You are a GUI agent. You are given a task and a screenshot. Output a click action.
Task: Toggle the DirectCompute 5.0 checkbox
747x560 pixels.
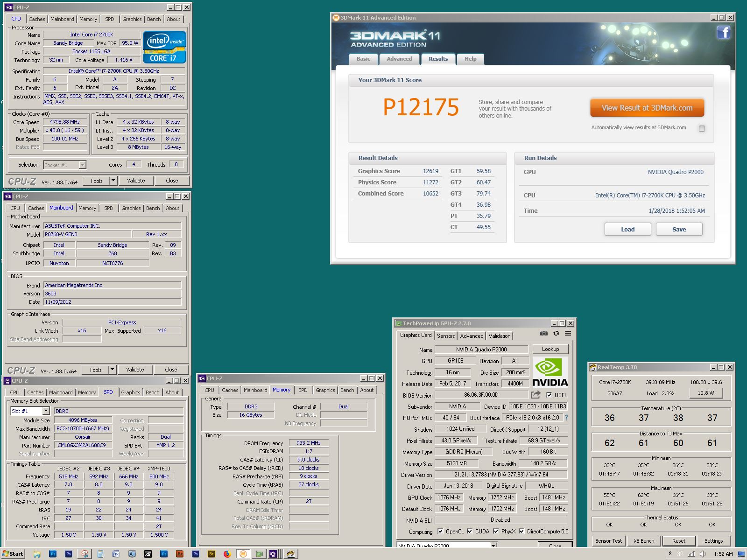point(521,531)
